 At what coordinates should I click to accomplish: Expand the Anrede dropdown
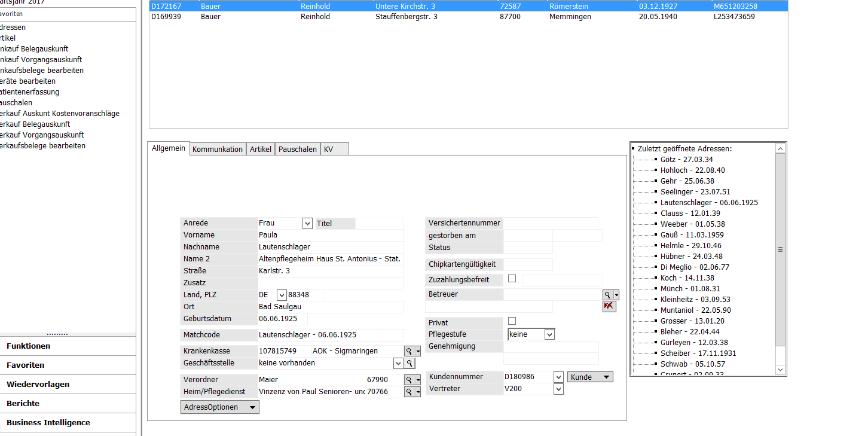tap(307, 224)
